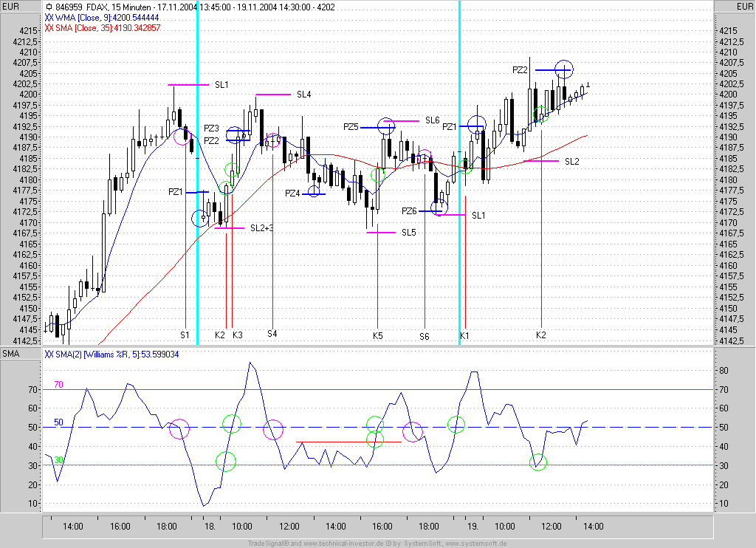This screenshot has height=548, width=756.
Task: Click the blue target line beside PZ4
Action: point(313,194)
